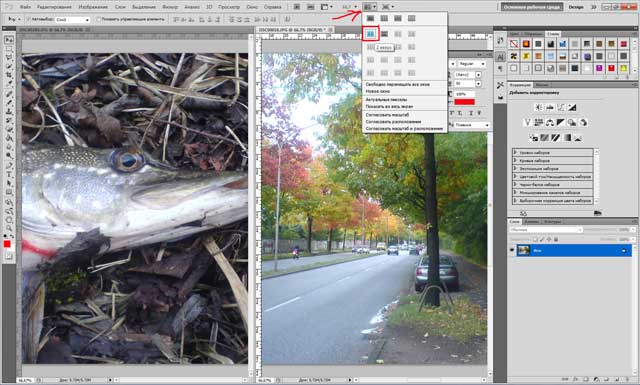Screen dimensions: 640x385
Task: Select the Brush tool
Action: click(8, 102)
